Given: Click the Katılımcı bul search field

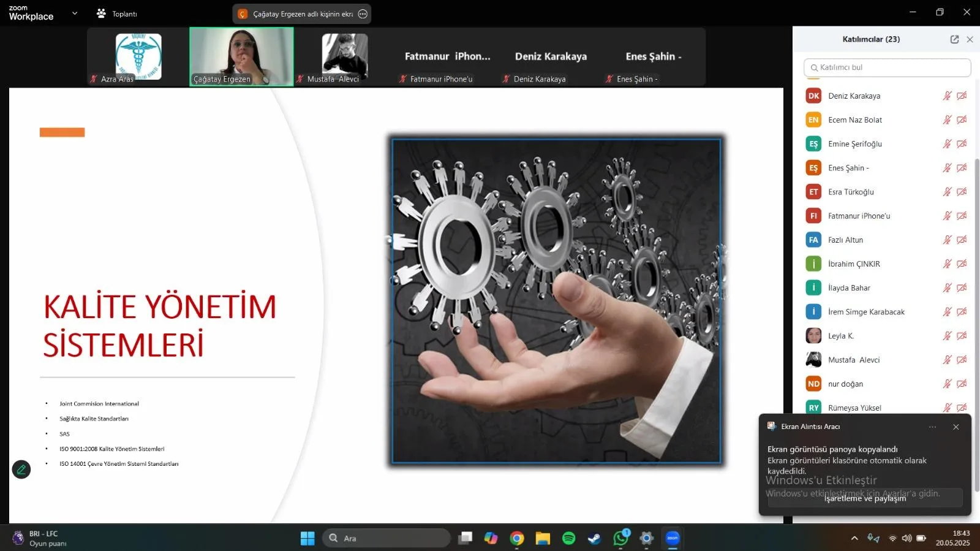Looking at the screenshot, I should coord(887,67).
